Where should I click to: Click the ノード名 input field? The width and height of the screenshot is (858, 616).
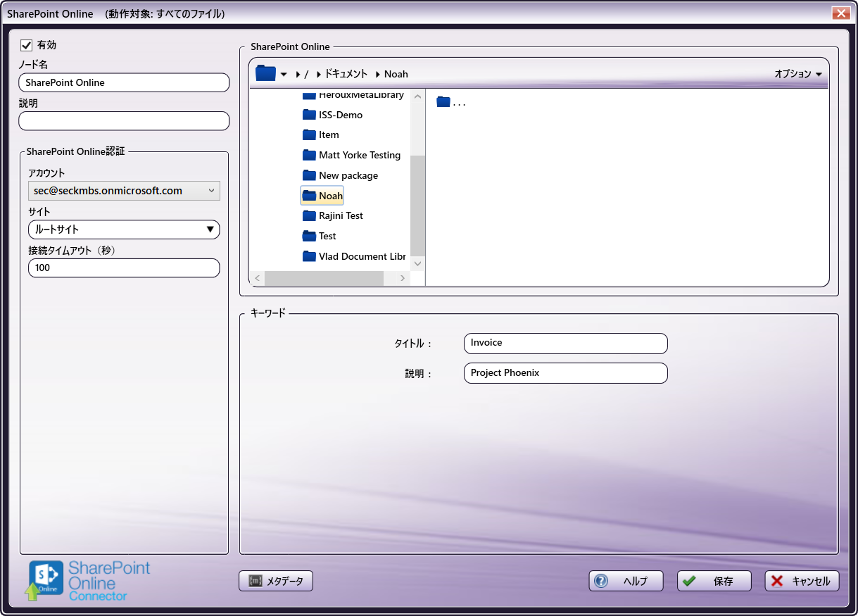(x=124, y=82)
